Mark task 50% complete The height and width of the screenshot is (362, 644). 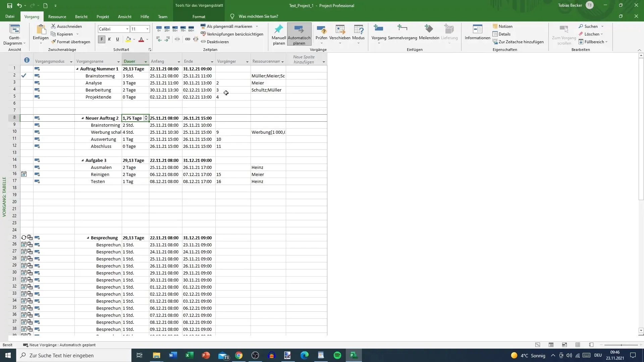pyautogui.click(x=175, y=29)
